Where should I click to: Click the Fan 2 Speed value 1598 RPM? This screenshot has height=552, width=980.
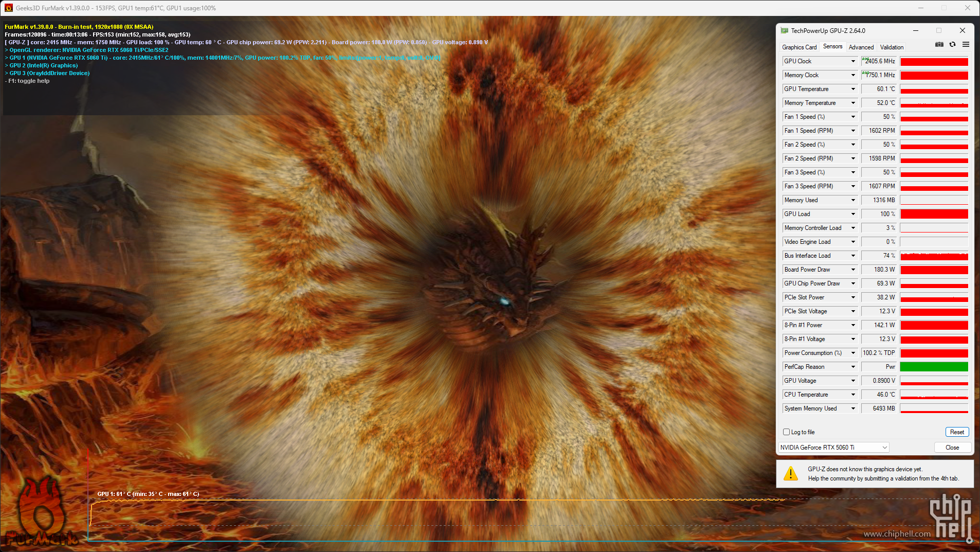click(x=879, y=158)
